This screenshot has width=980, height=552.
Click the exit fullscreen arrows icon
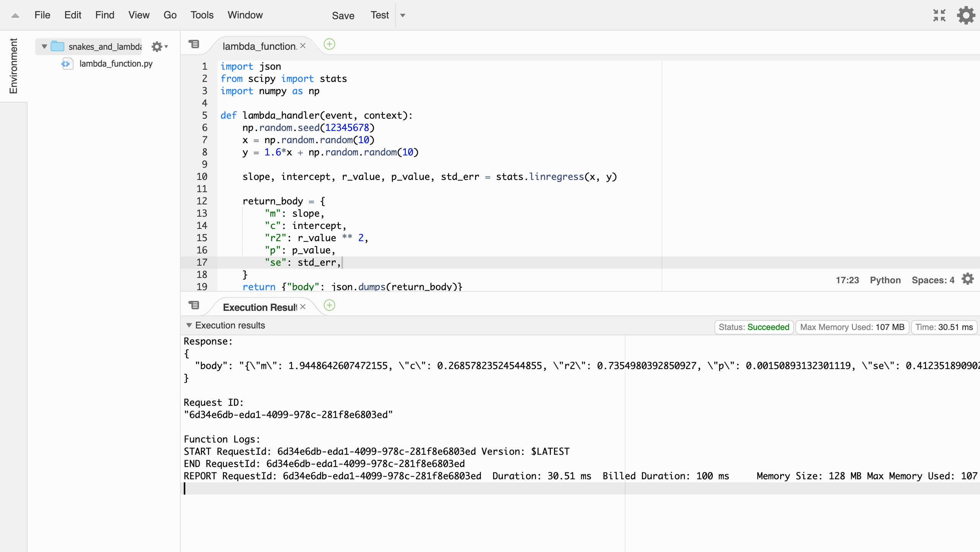click(x=939, y=15)
